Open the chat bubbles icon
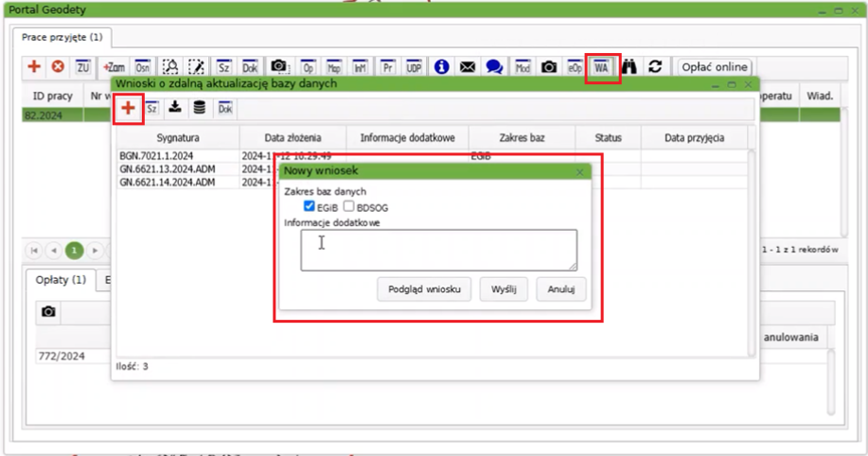 [493, 67]
